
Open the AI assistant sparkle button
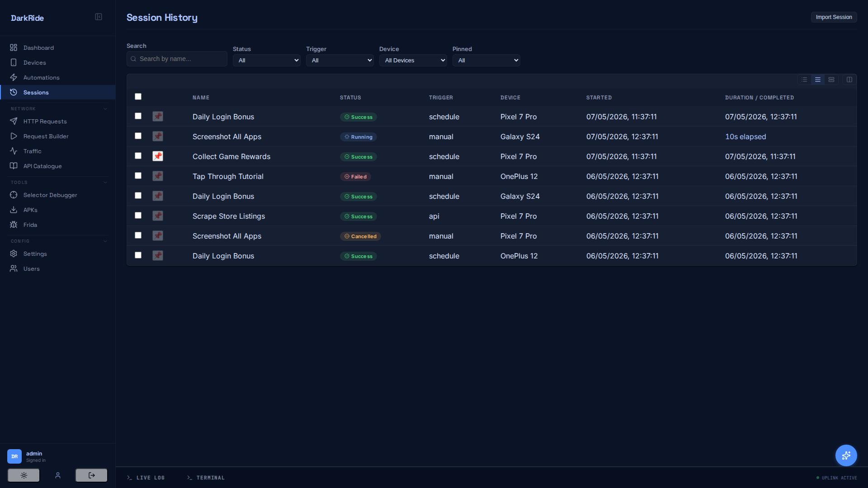coord(846,455)
